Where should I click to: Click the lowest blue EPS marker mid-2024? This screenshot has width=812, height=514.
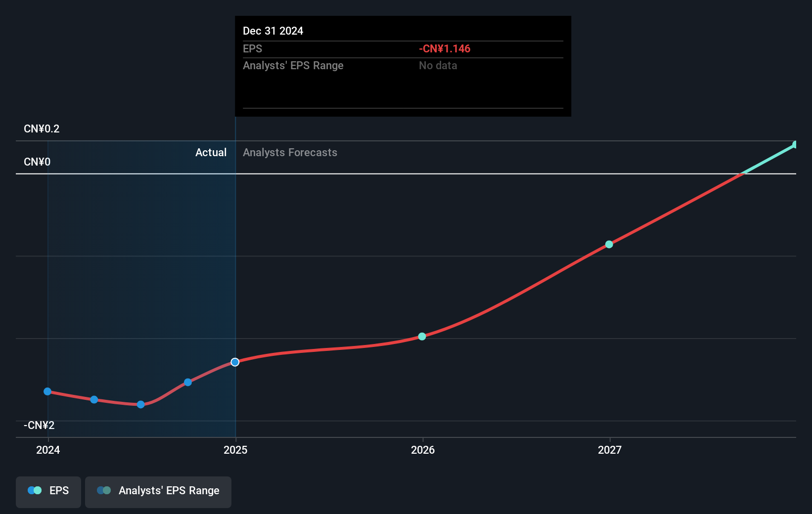tap(140, 404)
